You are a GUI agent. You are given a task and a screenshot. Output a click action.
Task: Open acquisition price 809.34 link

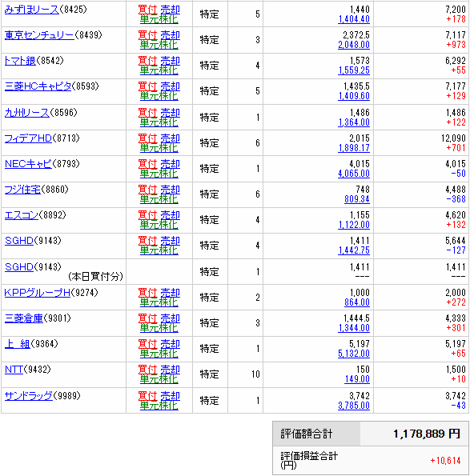357,199
